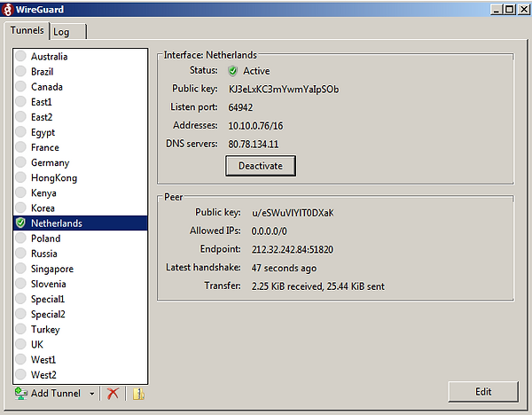Click the inactive status circle beside East1

coord(20,101)
